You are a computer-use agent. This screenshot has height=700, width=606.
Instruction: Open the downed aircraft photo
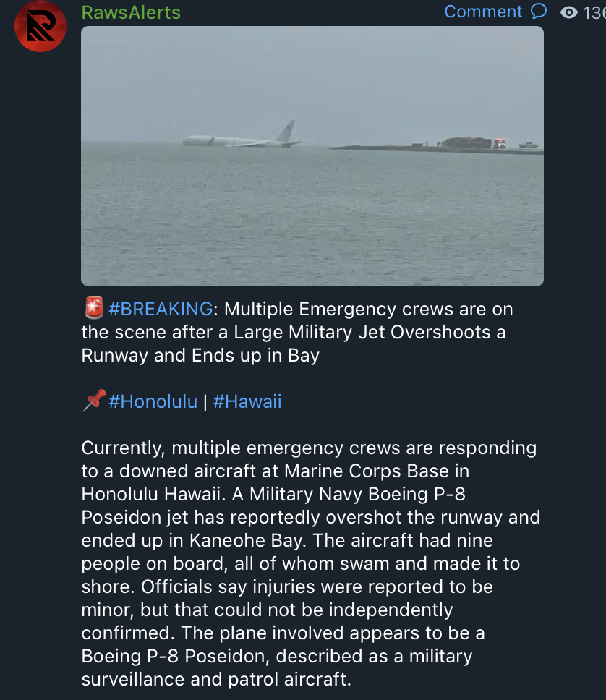coord(312,155)
